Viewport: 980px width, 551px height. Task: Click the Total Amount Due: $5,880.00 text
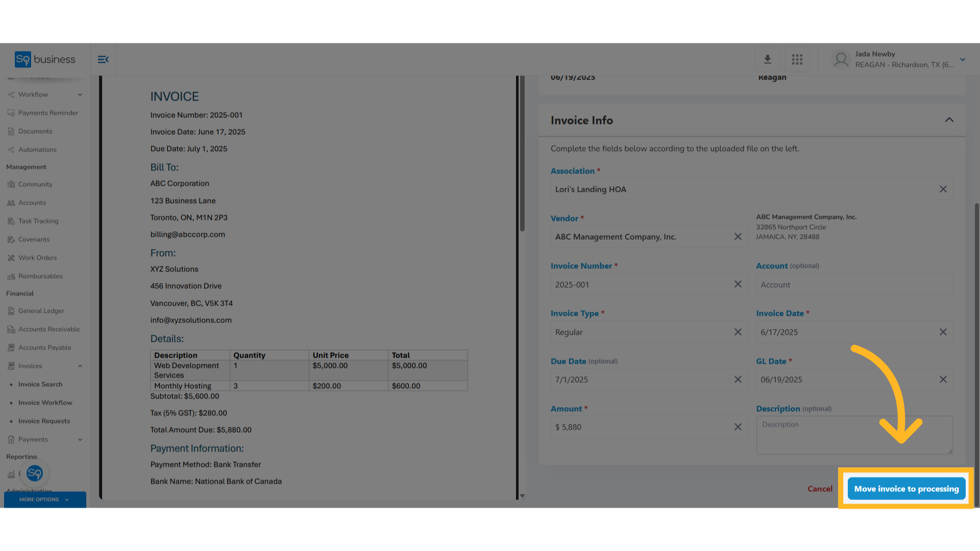[x=201, y=430]
